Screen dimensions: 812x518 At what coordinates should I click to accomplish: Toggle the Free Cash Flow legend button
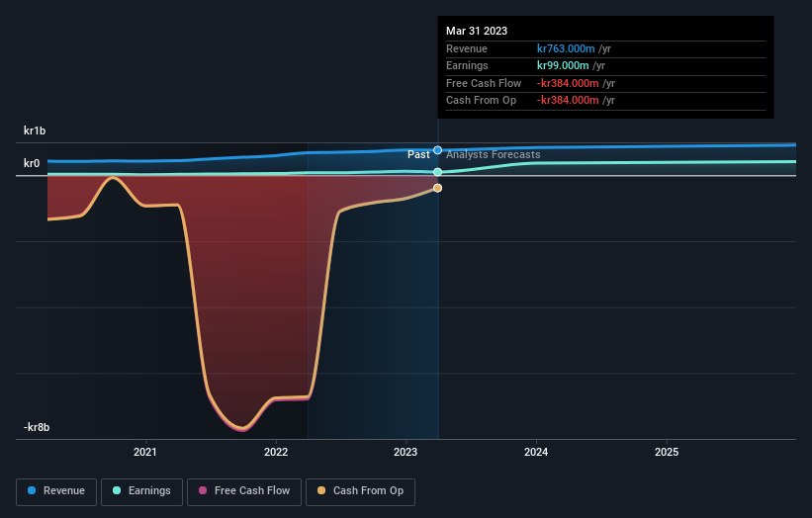pyautogui.click(x=244, y=491)
